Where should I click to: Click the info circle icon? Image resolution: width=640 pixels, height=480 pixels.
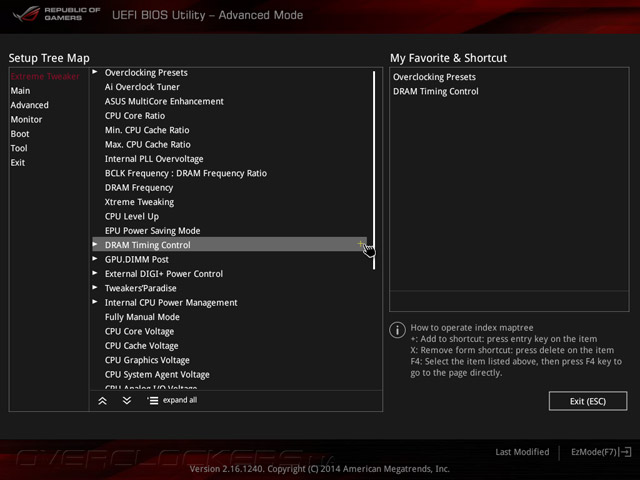tap(397, 329)
